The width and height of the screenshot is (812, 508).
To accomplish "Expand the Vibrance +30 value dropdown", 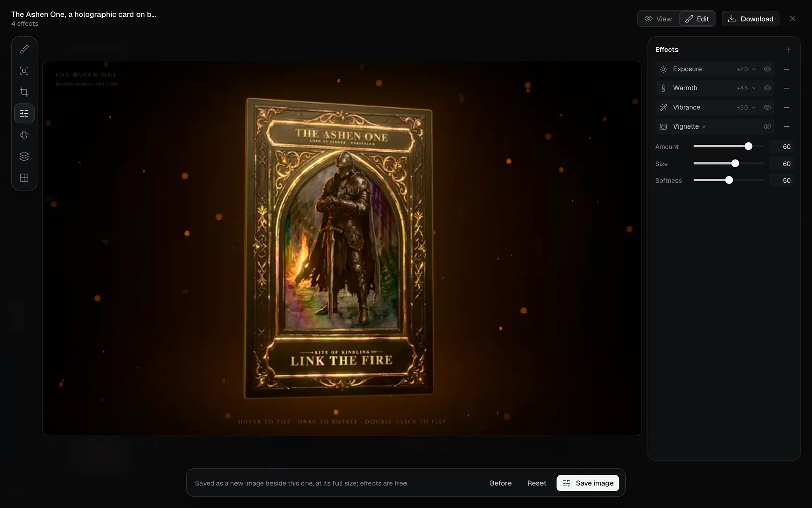I will [746, 107].
